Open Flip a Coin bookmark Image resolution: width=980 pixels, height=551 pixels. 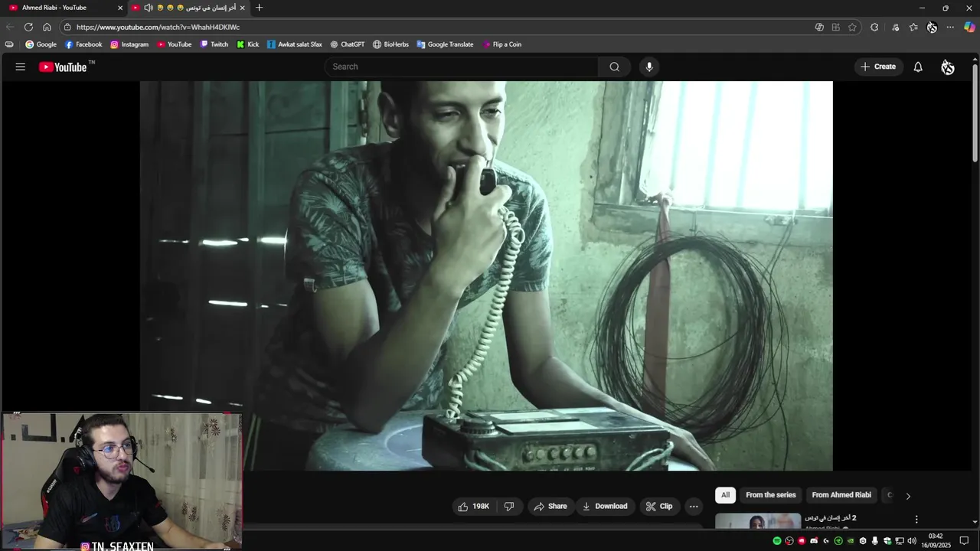click(x=502, y=44)
